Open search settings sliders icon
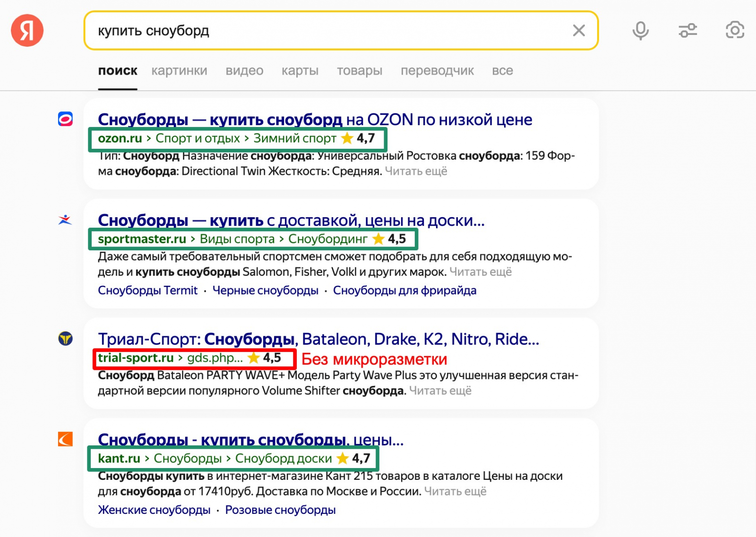This screenshot has height=537, width=756. click(x=687, y=31)
